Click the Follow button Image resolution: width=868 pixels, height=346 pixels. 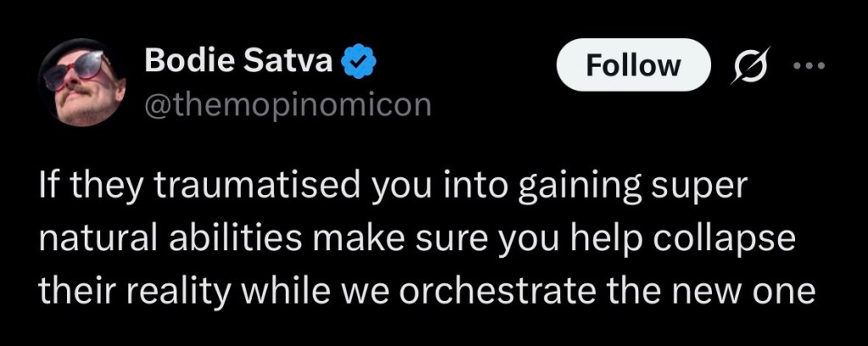click(x=632, y=65)
